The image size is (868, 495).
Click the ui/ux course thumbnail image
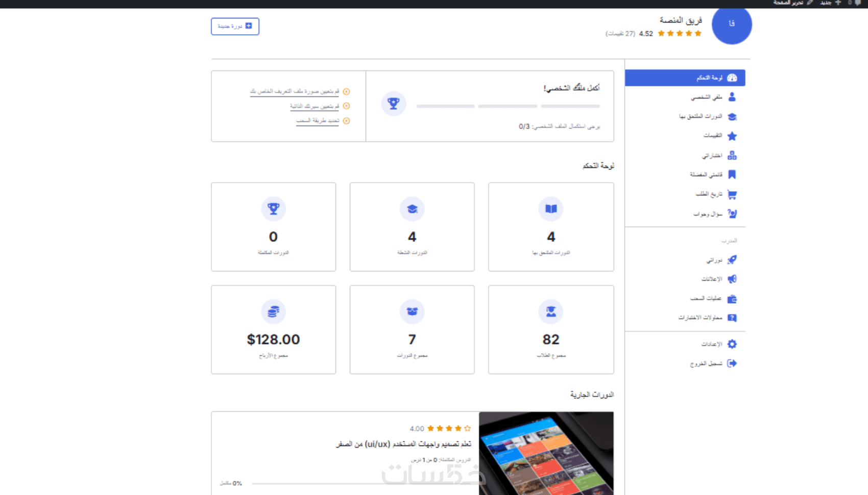coord(546,453)
